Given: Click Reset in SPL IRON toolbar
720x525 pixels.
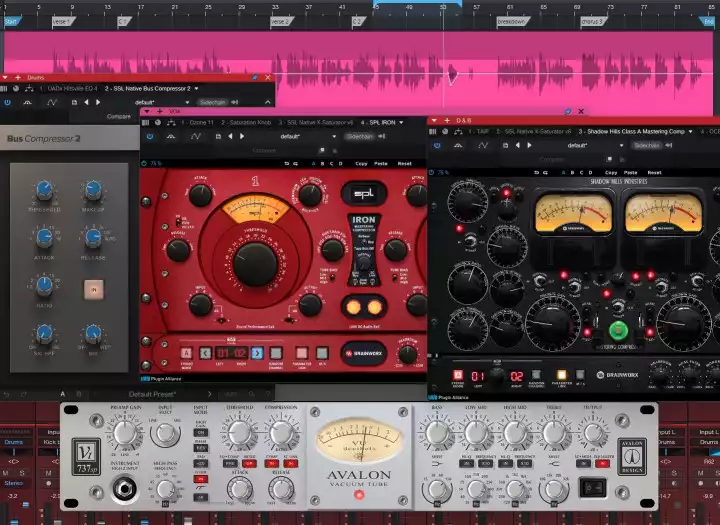Looking at the screenshot, I should [x=405, y=164].
